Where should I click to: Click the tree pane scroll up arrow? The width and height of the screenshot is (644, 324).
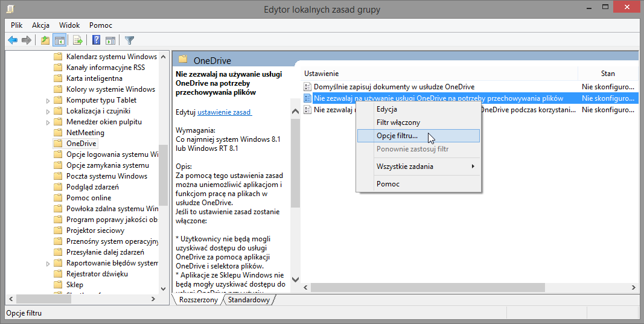[x=164, y=57]
